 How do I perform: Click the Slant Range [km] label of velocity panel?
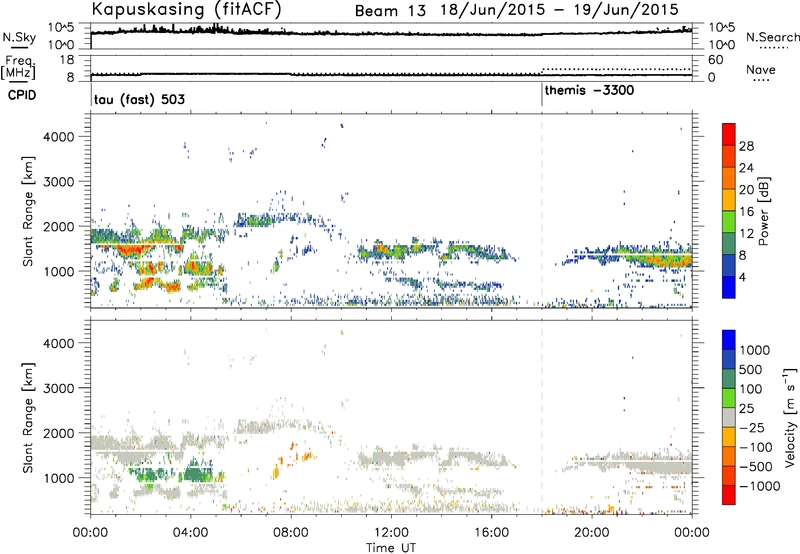tap(29, 417)
